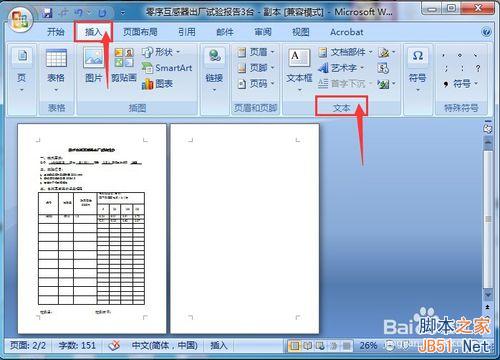
Task: Click 字数: 151 word count
Action: point(77,345)
